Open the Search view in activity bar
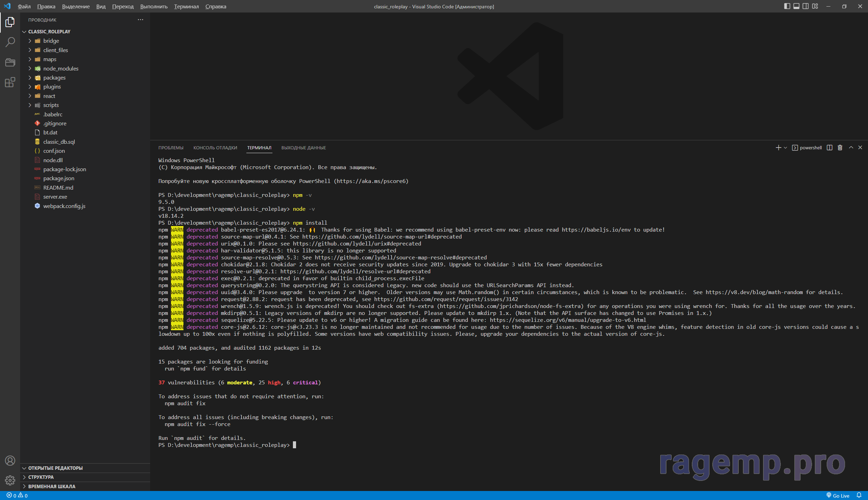Viewport: 868px width, 500px height. click(x=10, y=42)
